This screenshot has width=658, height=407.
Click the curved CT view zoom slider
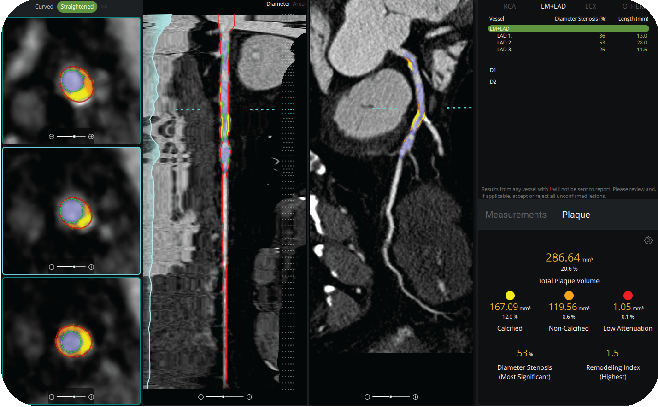(391, 397)
